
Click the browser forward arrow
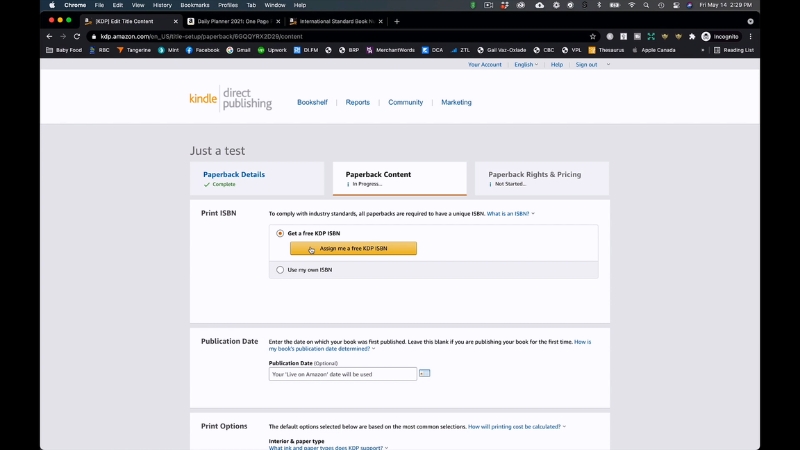63,36
